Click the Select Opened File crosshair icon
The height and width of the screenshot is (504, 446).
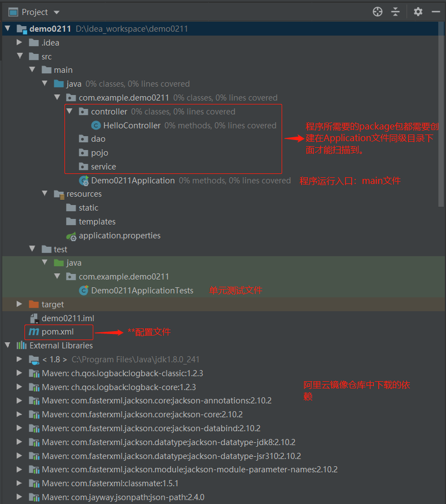[377, 11]
